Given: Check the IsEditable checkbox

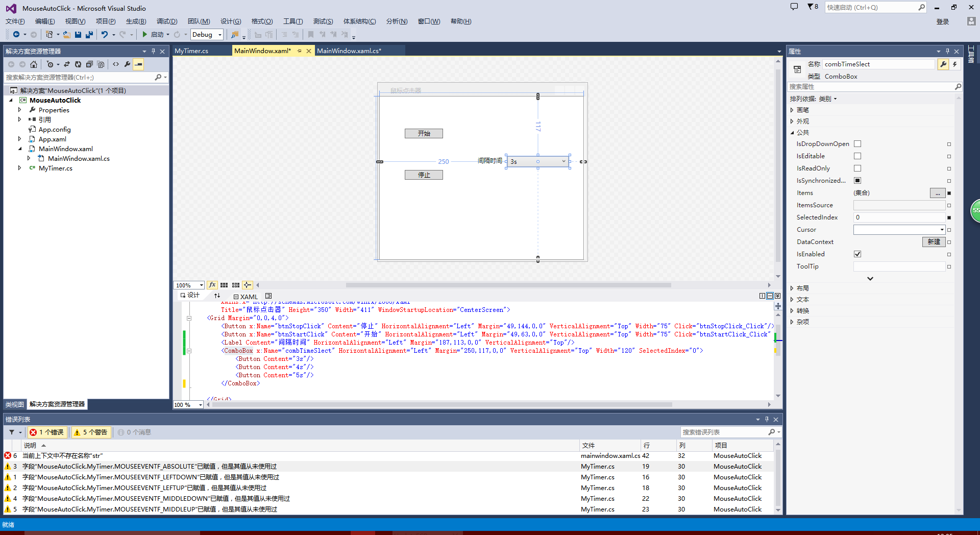Looking at the screenshot, I should tap(857, 156).
